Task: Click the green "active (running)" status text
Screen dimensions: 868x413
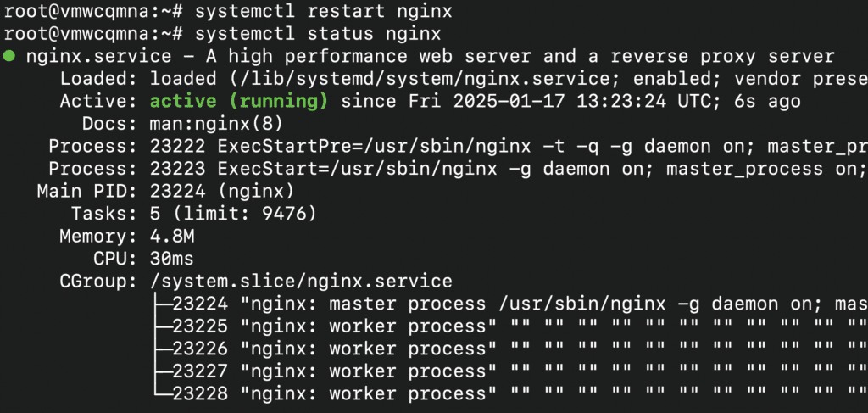Action: [x=239, y=102]
